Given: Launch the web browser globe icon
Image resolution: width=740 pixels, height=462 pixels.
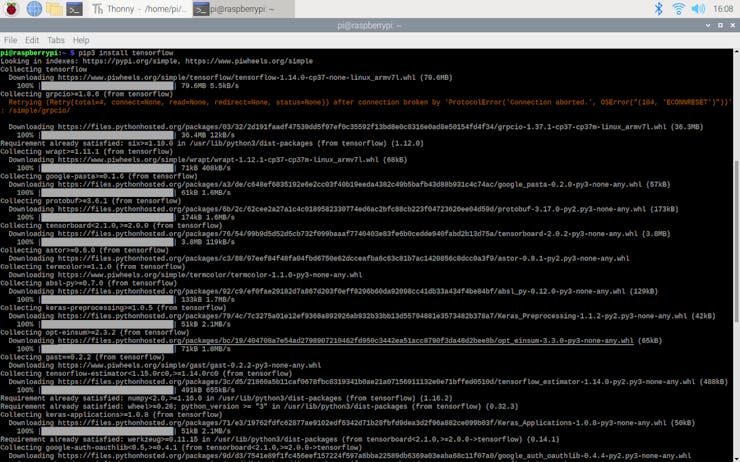Looking at the screenshot, I should pyautogui.click(x=34, y=8).
